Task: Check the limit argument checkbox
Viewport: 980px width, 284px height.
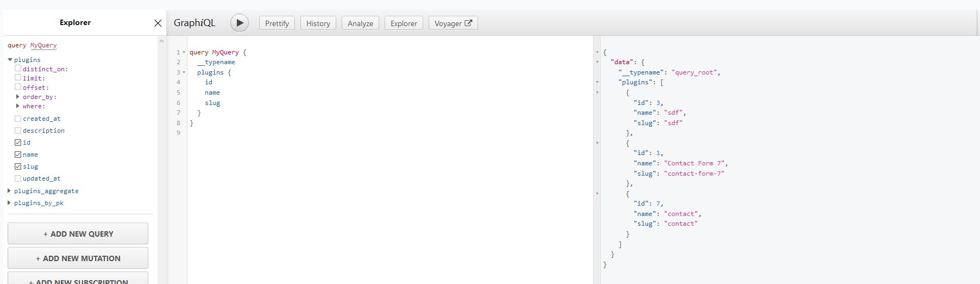Action: 18,78
